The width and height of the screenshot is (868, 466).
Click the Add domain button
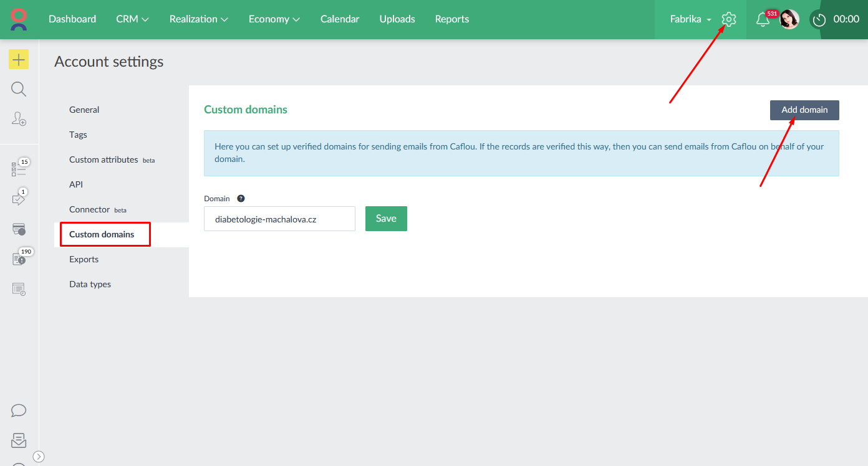[804, 110]
